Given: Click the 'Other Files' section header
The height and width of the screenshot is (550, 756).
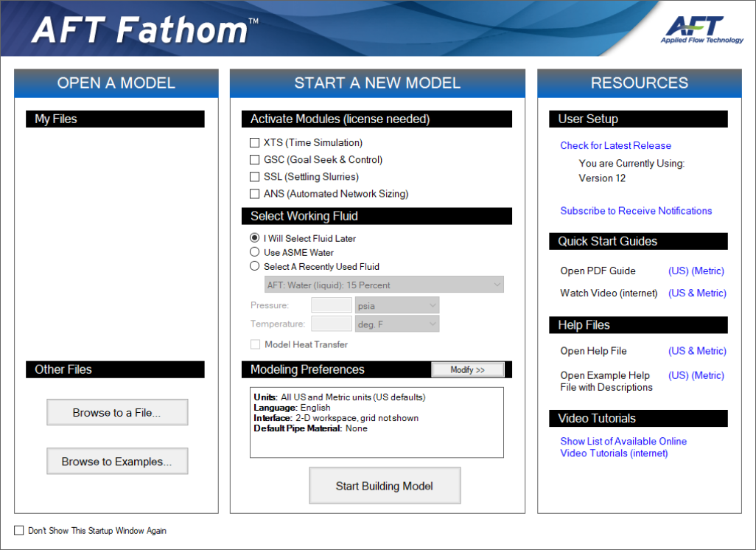Looking at the screenshot, I should (x=115, y=369).
